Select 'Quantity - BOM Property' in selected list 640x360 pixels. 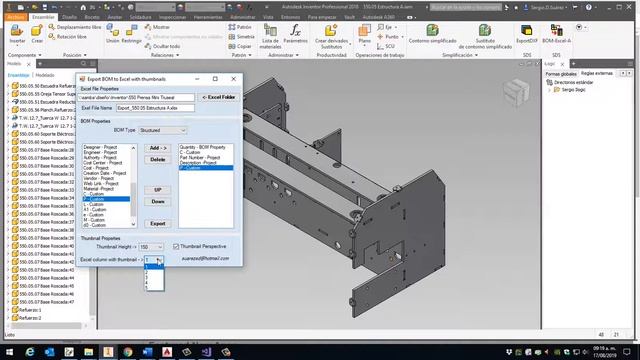tap(202, 147)
